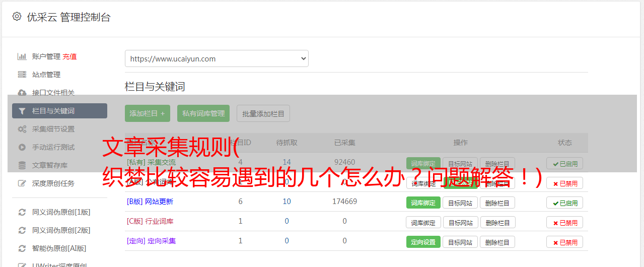Screen dimensions: 644x267
Task: Click 删除栏目 in the 采集交流 row
Action: point(497,163)
